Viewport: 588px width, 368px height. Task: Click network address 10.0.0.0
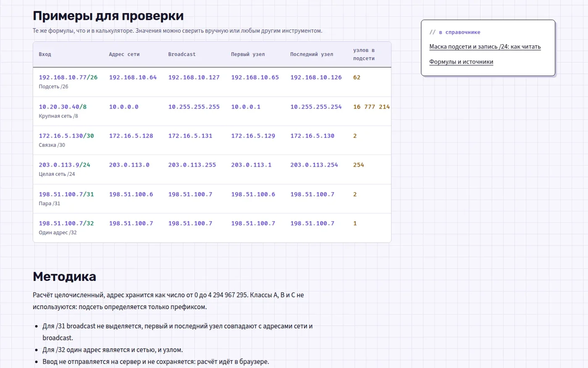(123, 107)
